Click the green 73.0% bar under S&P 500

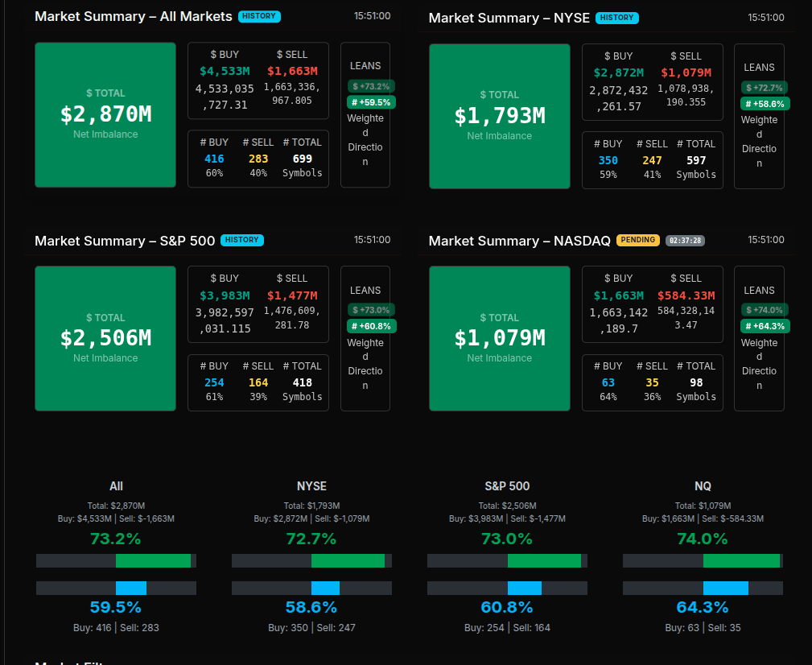point(544,560)
